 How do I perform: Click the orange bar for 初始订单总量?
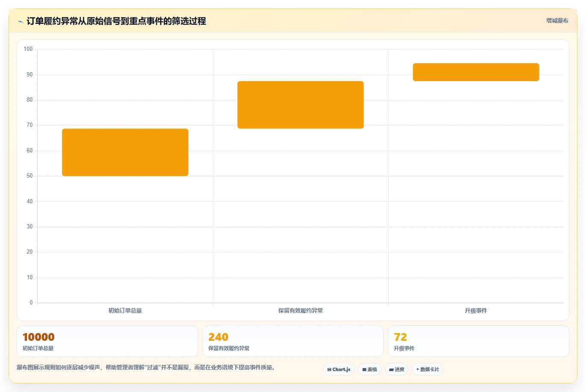pos(125,152)
